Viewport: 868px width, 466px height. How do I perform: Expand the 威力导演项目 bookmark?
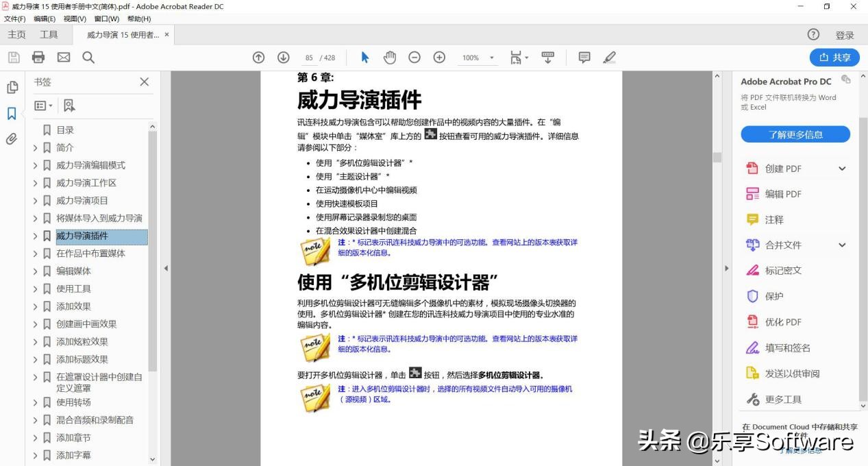tap(35, 201)
